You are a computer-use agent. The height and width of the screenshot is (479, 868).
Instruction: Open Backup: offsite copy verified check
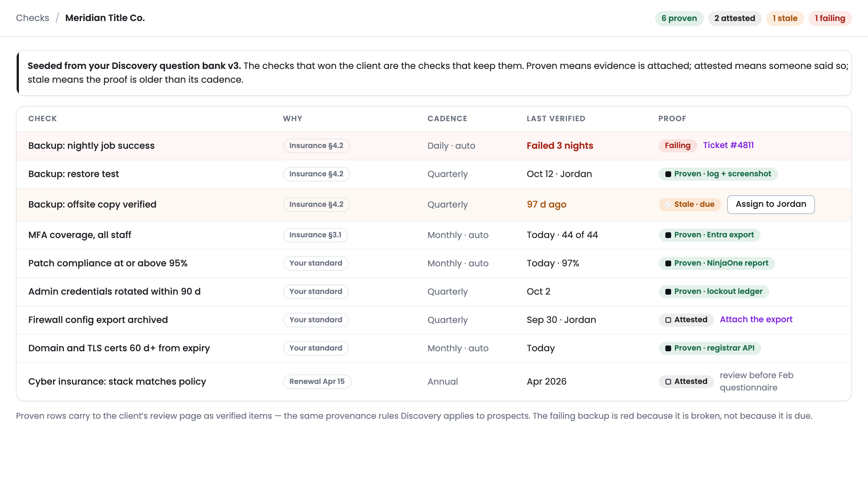tap(92, 204)
